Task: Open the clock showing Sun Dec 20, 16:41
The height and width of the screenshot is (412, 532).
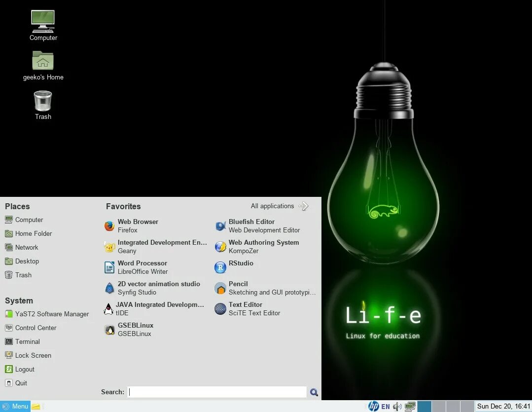Action: (503, 407)
